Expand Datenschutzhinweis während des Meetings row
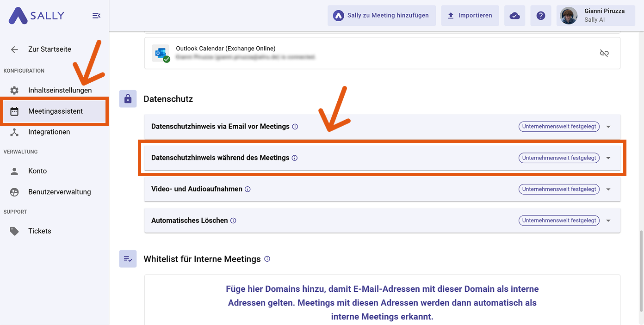The image size is (644, 325). point(608,158)
